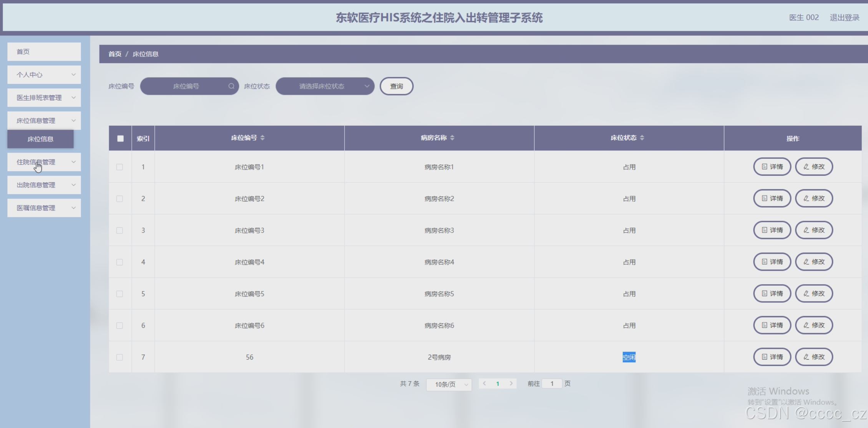Screen dimensions: 868x428
Task: Click sort arrows on 床位编号 column header
Action: tap(262, 138)
